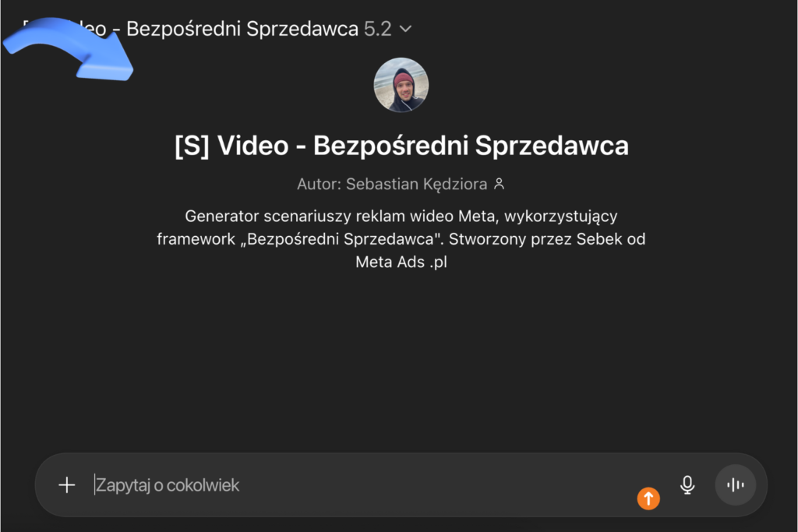Click "Video" word in the large heading
This screenshot has height=532, width=798.
click(253, 146)
